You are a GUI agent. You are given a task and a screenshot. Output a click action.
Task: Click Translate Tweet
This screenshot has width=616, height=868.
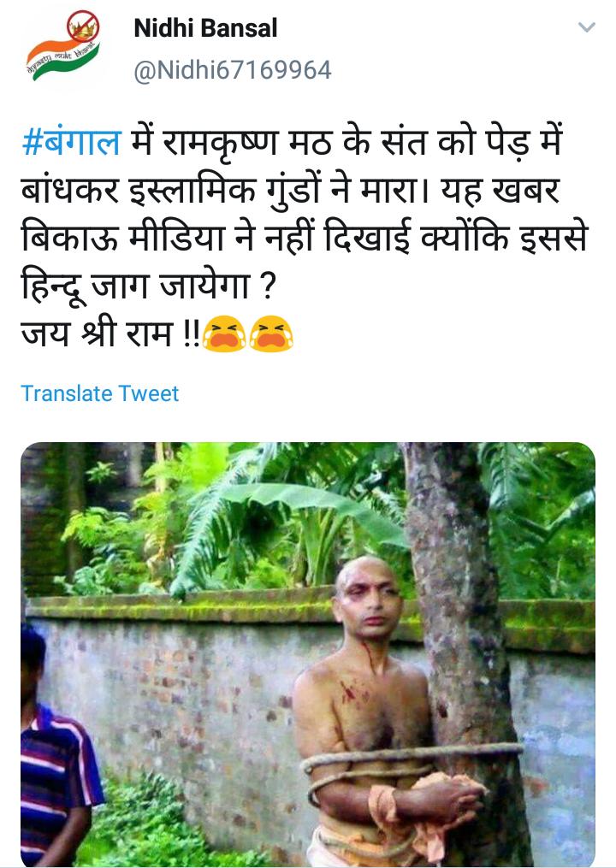(100, 393)
